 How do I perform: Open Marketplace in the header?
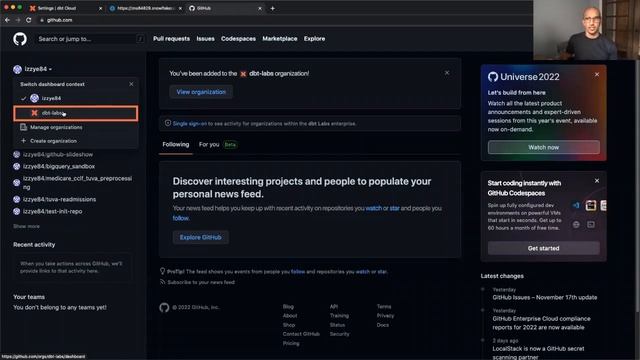pos(280,39)
